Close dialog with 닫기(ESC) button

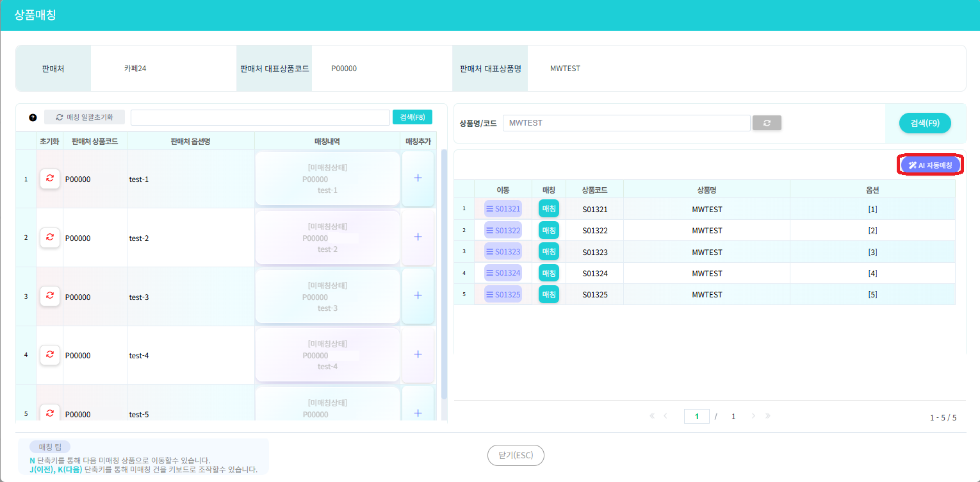click(516, 455)
